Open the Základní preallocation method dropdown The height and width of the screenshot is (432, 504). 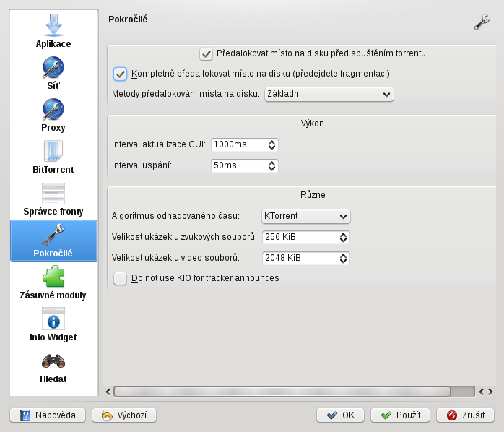click(x=329, y=94)
